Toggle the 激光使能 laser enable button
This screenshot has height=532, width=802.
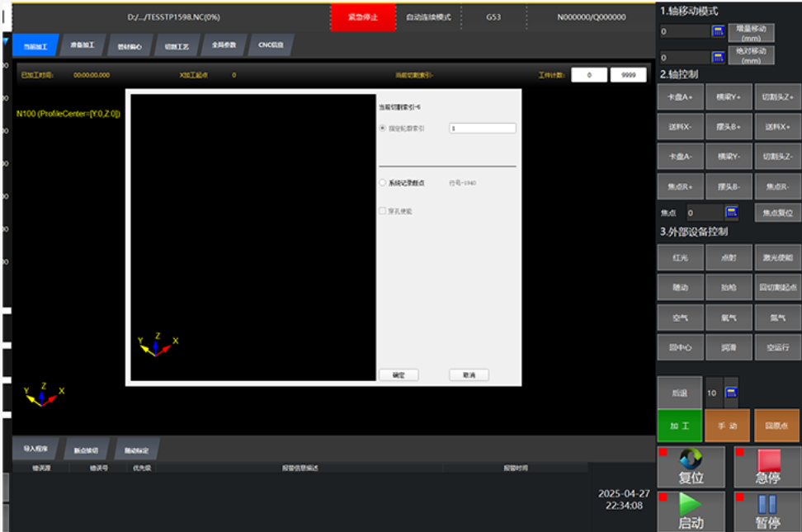pyautogui.click(x=776, y=258)
